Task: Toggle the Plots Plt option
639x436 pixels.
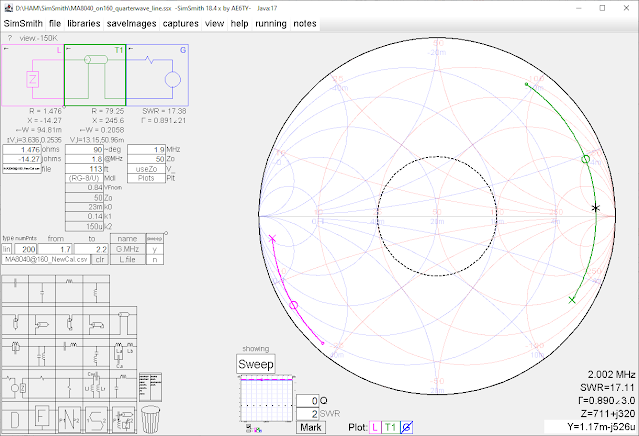Action: 146,178
